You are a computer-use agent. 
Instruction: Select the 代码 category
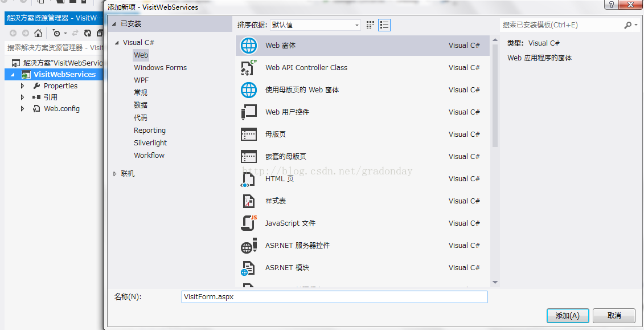tap(141, 117)
